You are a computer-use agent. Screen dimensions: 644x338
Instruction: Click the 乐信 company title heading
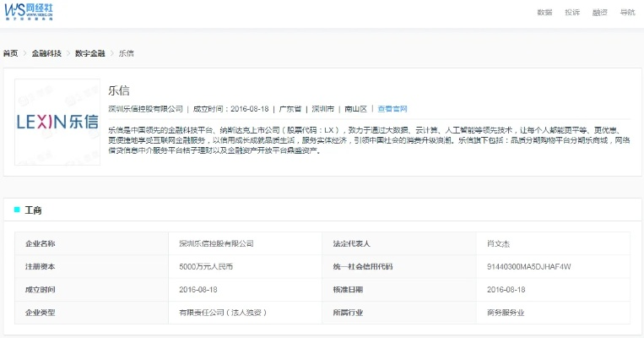click(119, 90)
